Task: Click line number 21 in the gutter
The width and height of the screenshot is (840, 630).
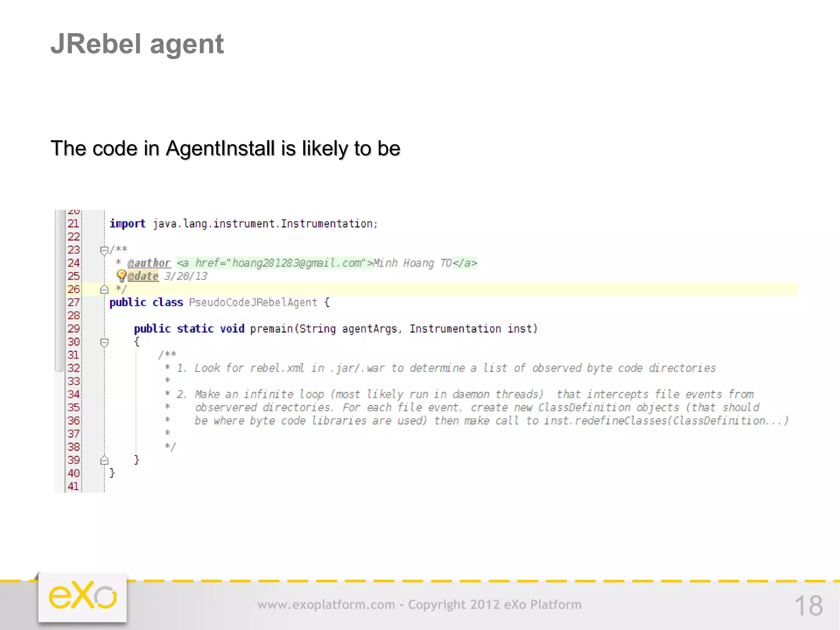Action: (x=73, y=224)
